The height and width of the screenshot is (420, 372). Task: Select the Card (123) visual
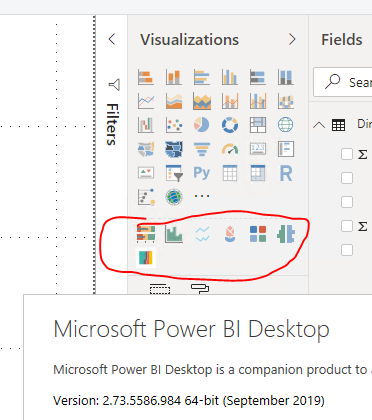258,149
